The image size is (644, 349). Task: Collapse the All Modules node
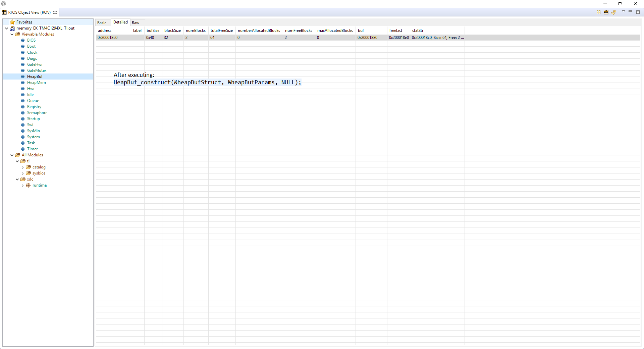(12, 155)
